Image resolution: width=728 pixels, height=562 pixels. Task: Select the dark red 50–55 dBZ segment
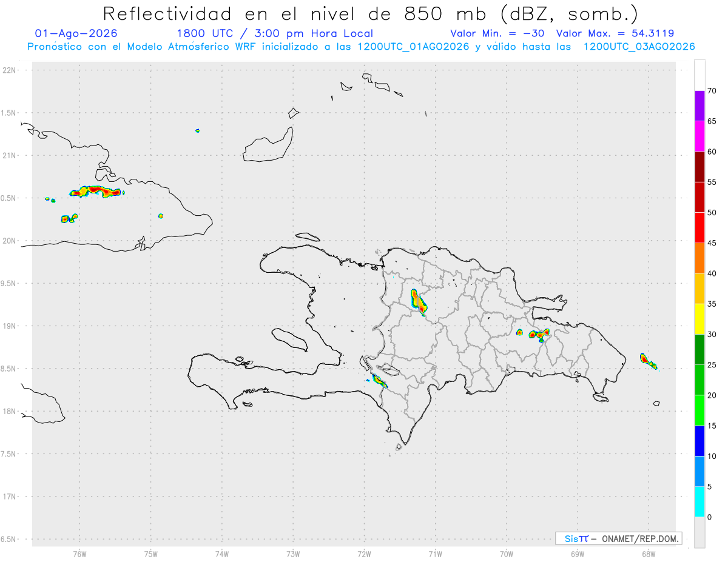click(699, 198)
